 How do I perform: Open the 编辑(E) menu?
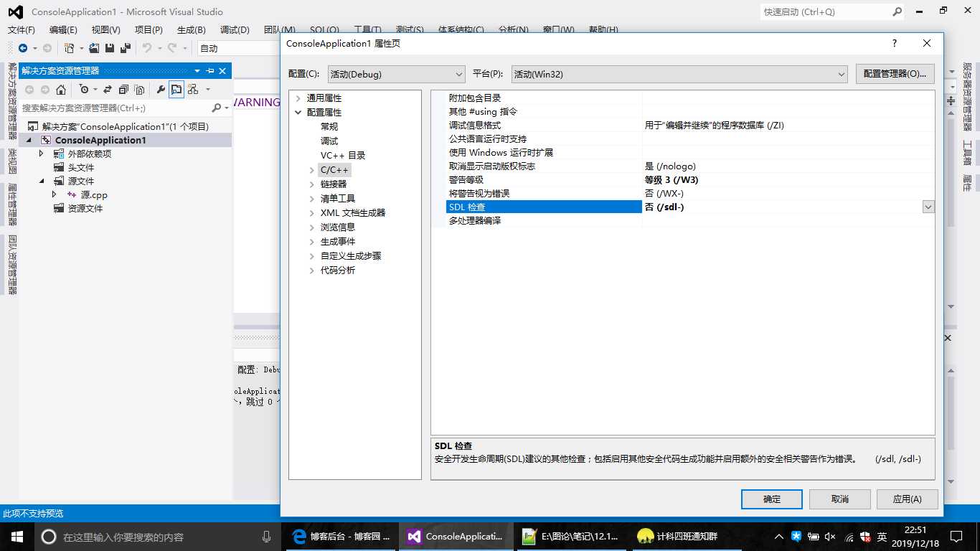pyautogui.click(x=63, y=29)
